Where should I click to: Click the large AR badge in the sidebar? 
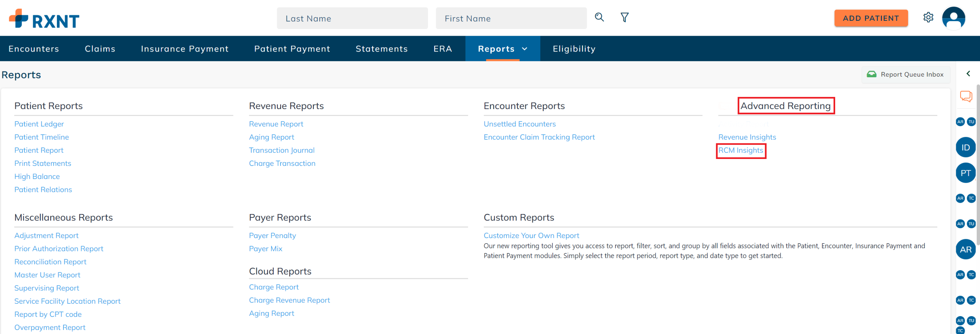click(965, 249)
